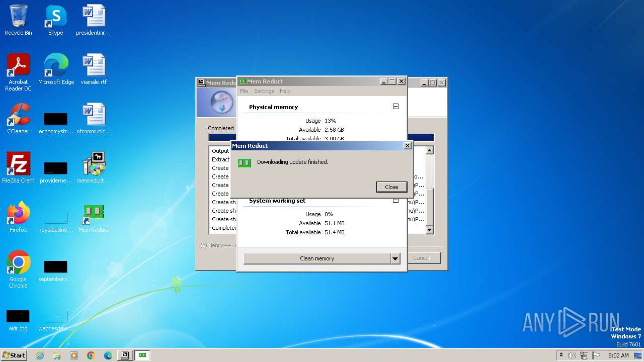Open the Acrobat Reader DC shortcut
Screen dimensions: 644x362
tap(18, 72)
